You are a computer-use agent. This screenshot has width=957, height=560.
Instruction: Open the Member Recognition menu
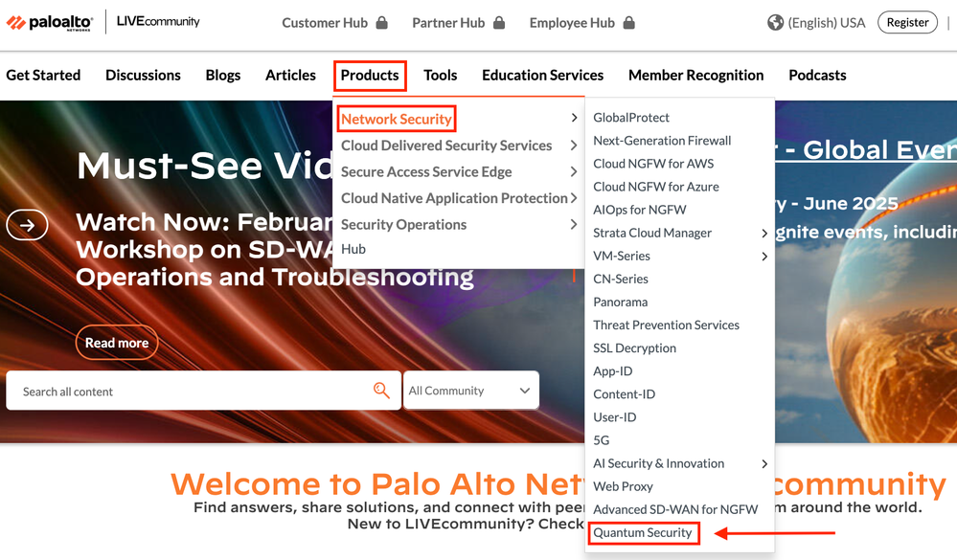[x=695, y=75]
